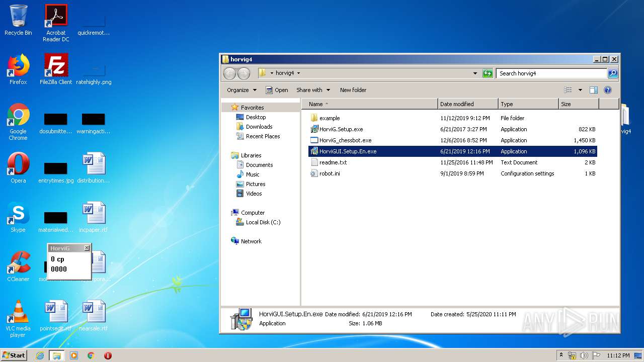644x362 pixels.
Task: Open CCleaner desktop shortcut
Action: 18,266
